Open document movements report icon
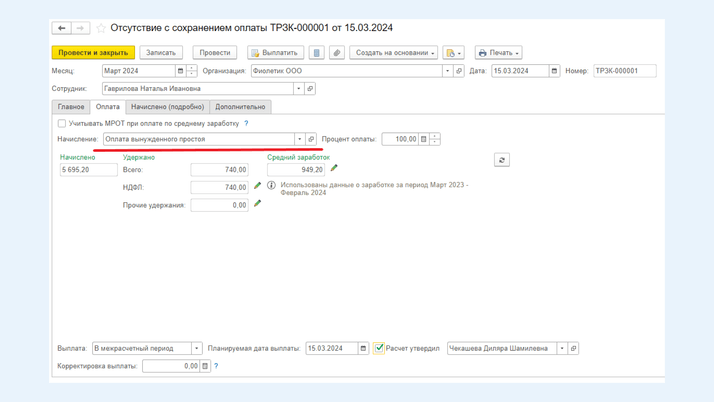This screenshot has width=714, height=402. click(x=316, y=53)
